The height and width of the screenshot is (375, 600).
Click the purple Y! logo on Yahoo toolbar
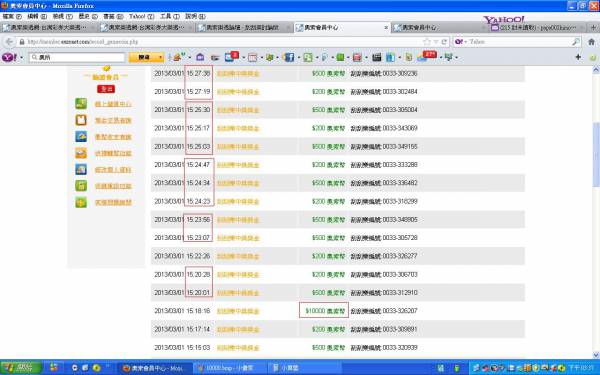pos(9,57)
